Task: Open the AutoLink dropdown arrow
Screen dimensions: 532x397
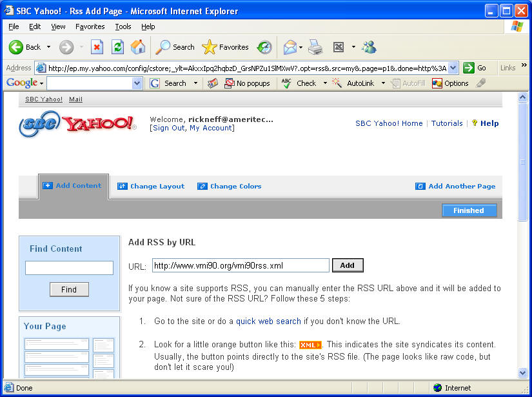Action: pos(383,83)
